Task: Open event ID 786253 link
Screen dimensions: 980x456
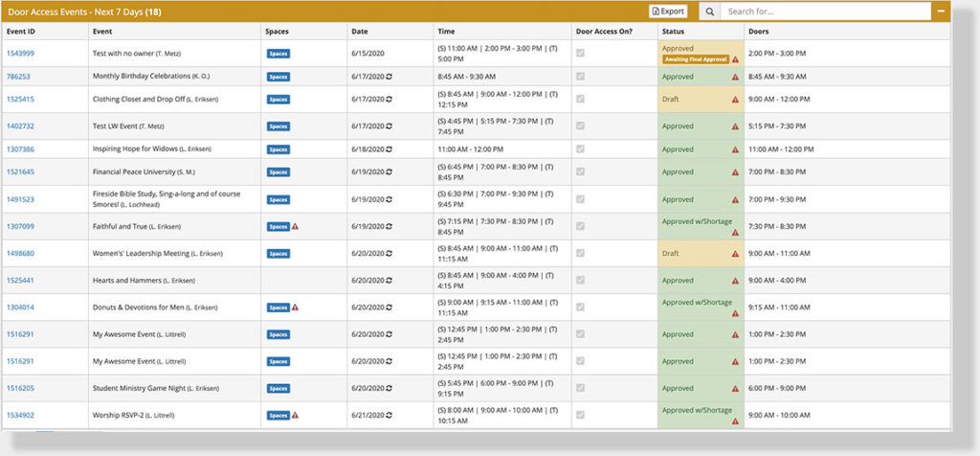Action: (18, 77)
